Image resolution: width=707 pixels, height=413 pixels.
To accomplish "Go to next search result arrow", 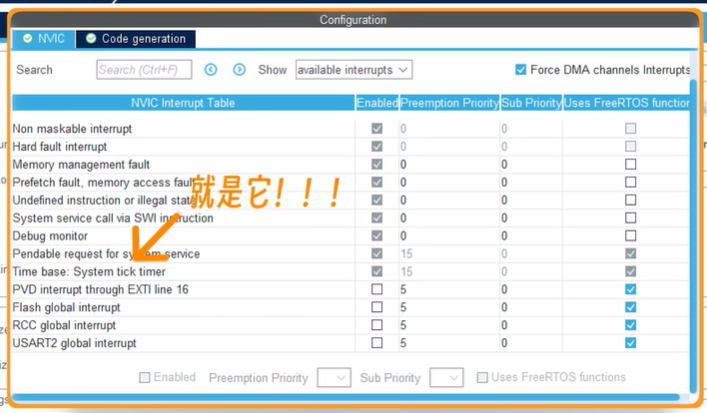I will [x=239, y=69].
